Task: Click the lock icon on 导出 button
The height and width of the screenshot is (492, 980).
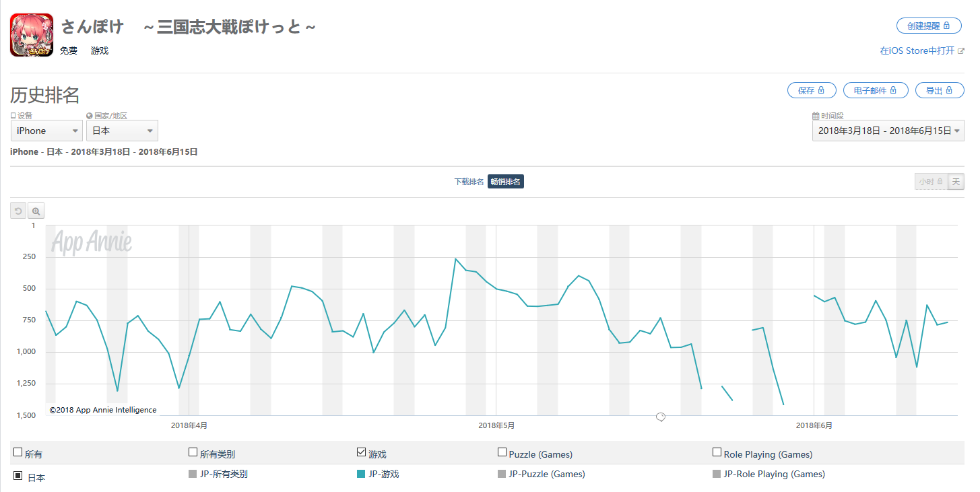Action: tap(950, 90)
